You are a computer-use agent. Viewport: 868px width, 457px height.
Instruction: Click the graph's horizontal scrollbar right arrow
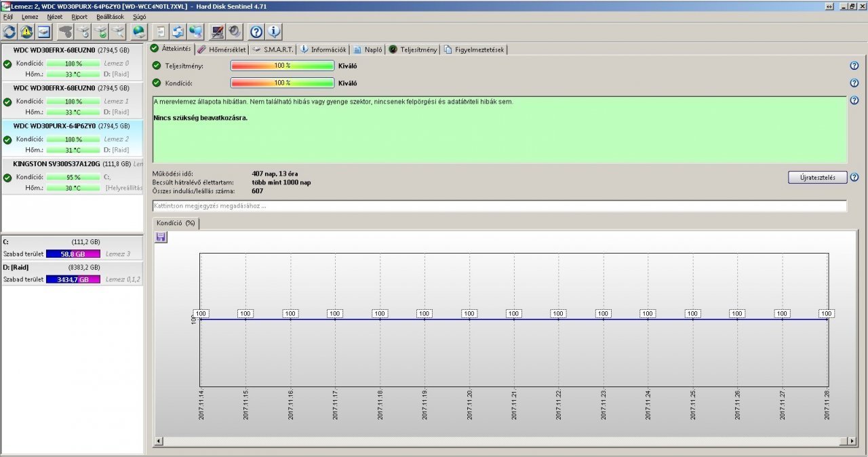(852, 441)
